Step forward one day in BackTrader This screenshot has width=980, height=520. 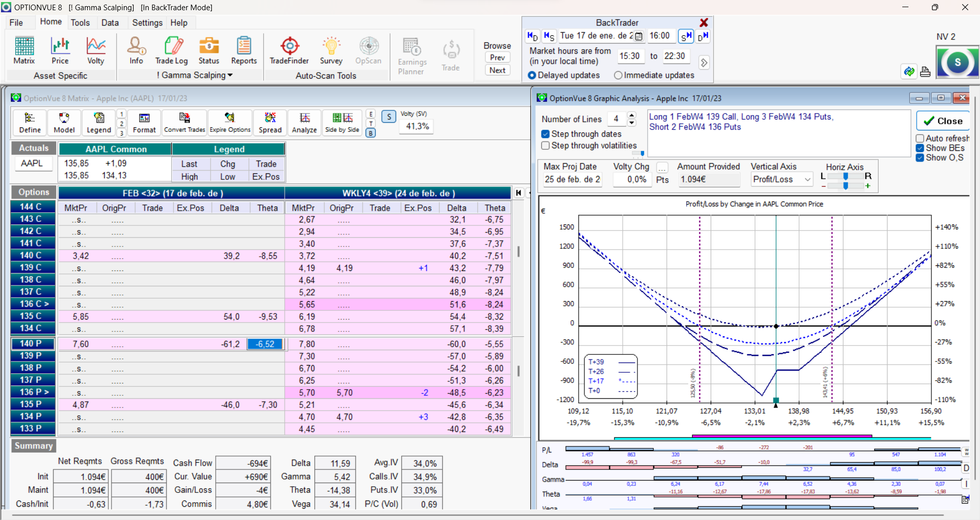tap(703, 36)
